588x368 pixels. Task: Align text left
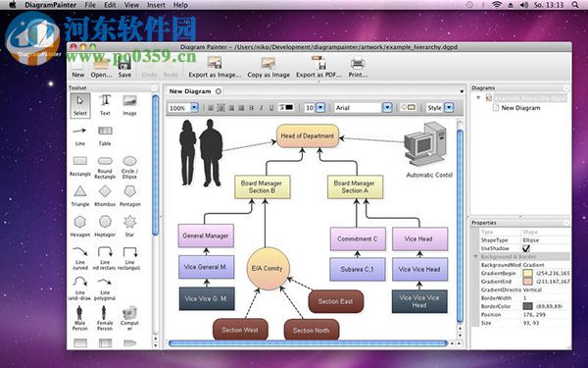tap(211, 108)
